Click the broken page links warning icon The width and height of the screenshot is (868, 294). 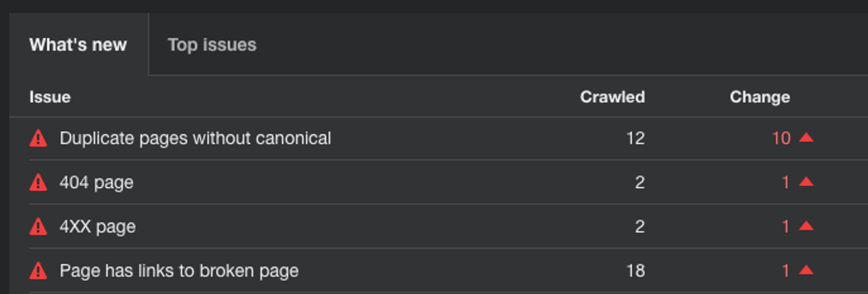[38, 271]
